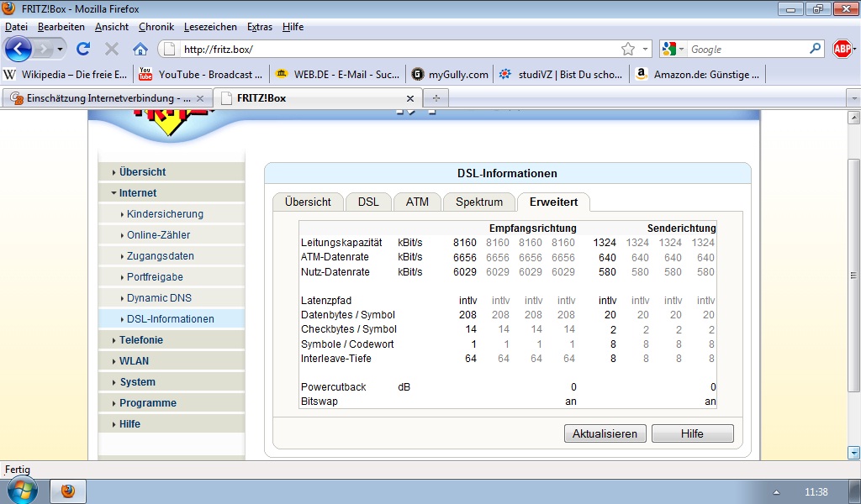Open Kindersicherung in the sidebar

(x=172, y=214)
